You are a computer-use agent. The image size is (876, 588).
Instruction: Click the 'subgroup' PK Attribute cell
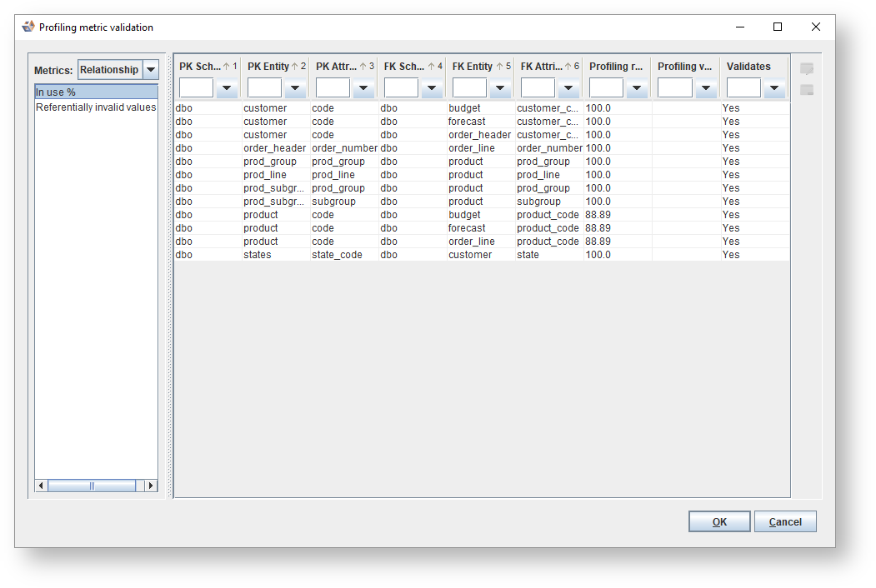345,202
